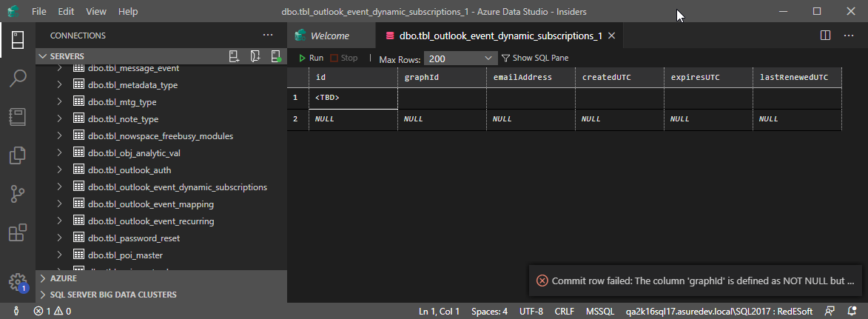Open the Source Control view icon
The width and height of the screenshot is (868, 319).
coord(18,193)
